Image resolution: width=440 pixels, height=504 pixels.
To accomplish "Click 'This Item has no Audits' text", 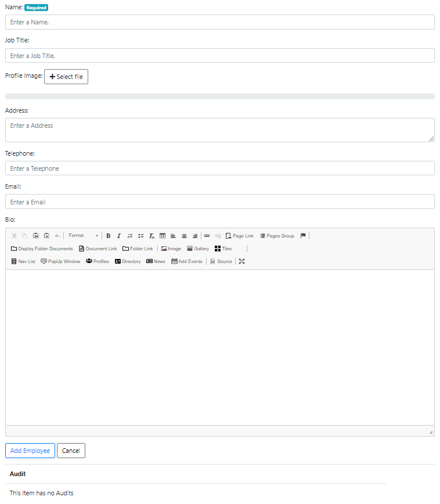I will click(41, 494).
